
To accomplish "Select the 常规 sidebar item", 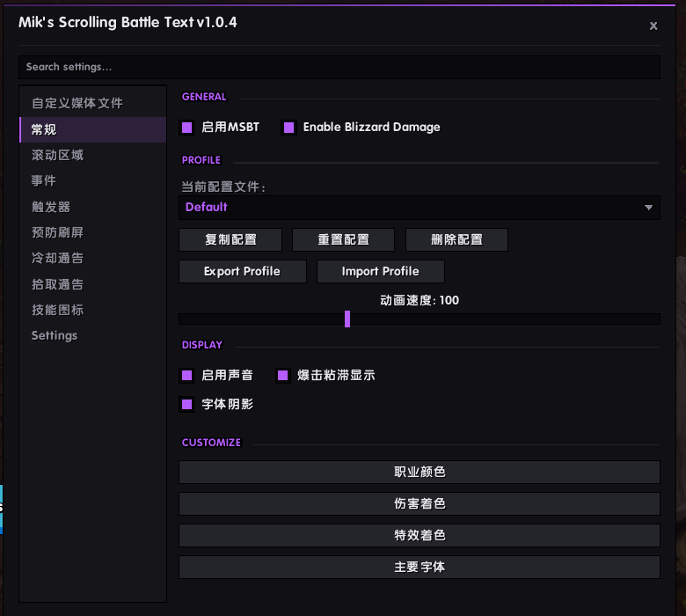I will (x=92, y=129).
